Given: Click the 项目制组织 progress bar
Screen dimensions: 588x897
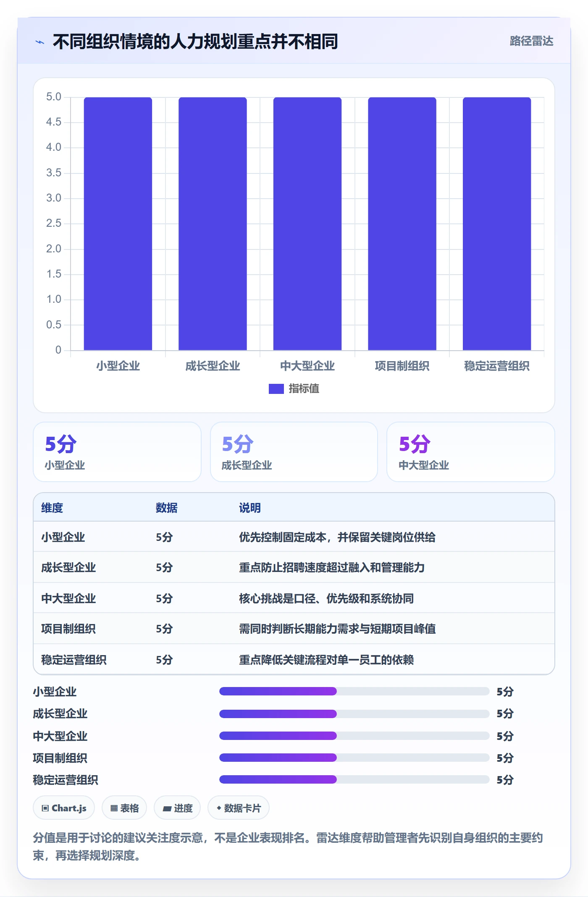Looking at the screenshot, I should pos(354,758).
